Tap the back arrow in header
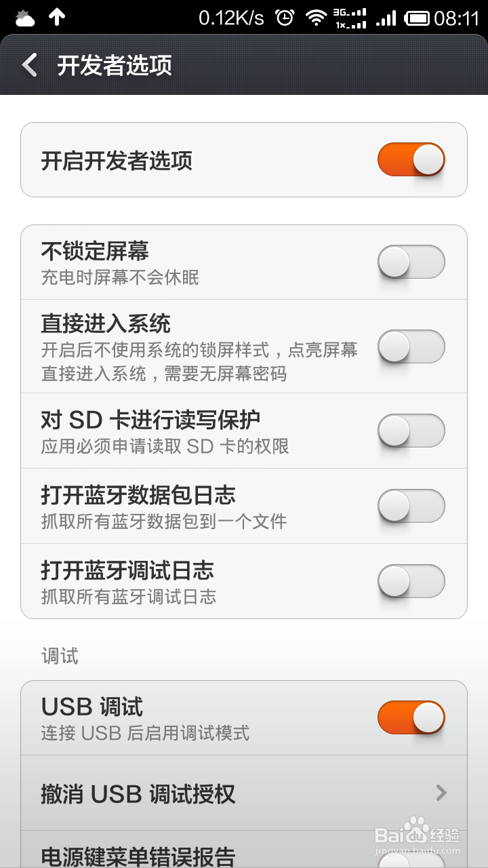Screen dimensions: 488x868 [30, 65]
